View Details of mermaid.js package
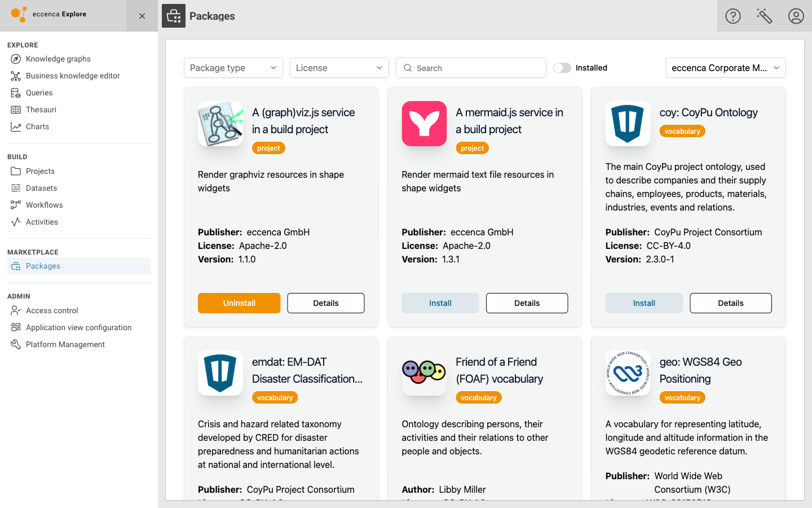The width and height of the screenshot is (812, 508). [x=527, y=303]
